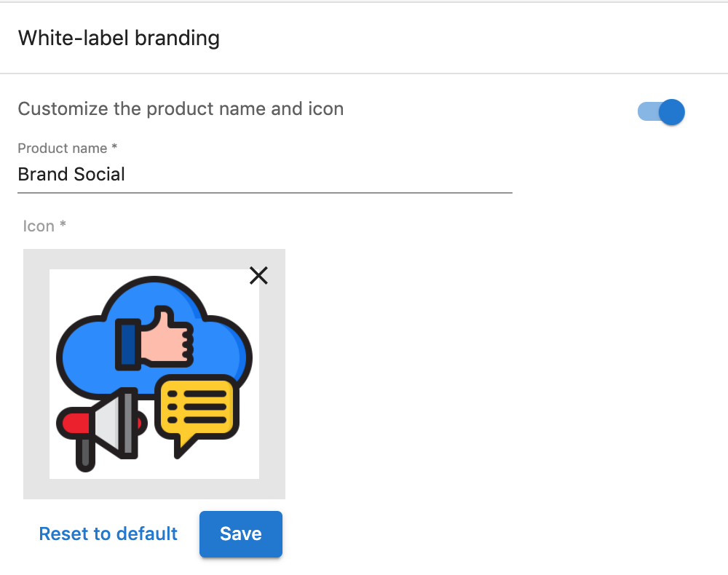Click the asterisk next to the Icon label

63,224
